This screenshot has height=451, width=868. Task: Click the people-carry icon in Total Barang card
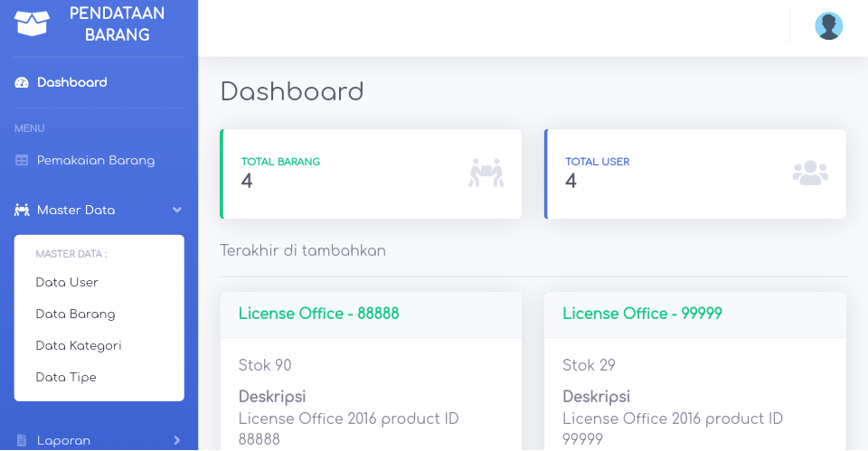486,173
